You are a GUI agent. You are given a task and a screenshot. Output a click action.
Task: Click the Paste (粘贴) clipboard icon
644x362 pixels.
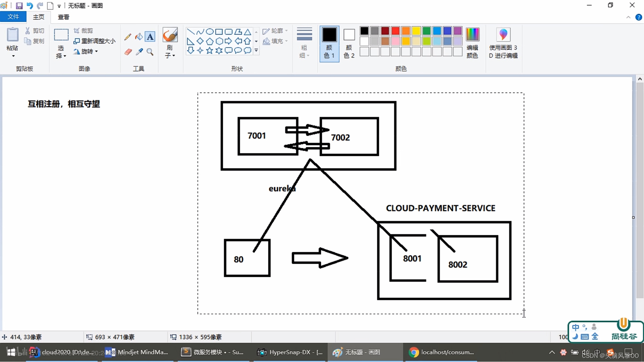12,35
